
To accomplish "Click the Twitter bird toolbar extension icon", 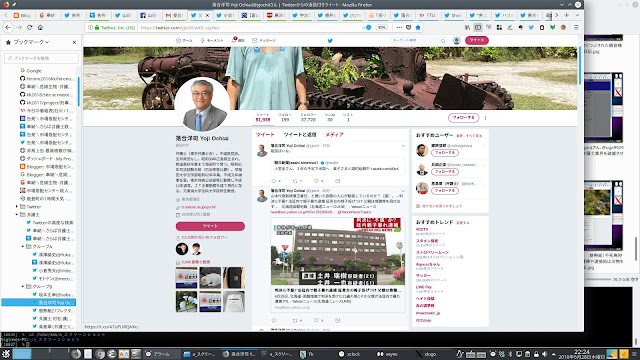I will click(x=531, y=27).
